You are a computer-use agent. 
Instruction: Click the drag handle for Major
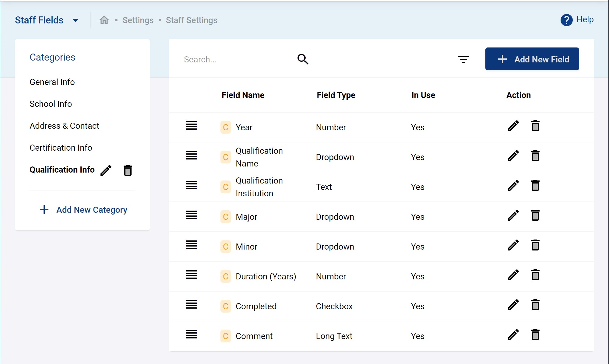click(191, 215)
